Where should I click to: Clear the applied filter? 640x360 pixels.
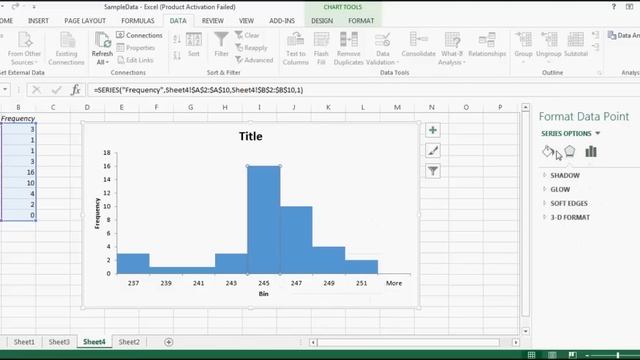click(x=247, y=35)
